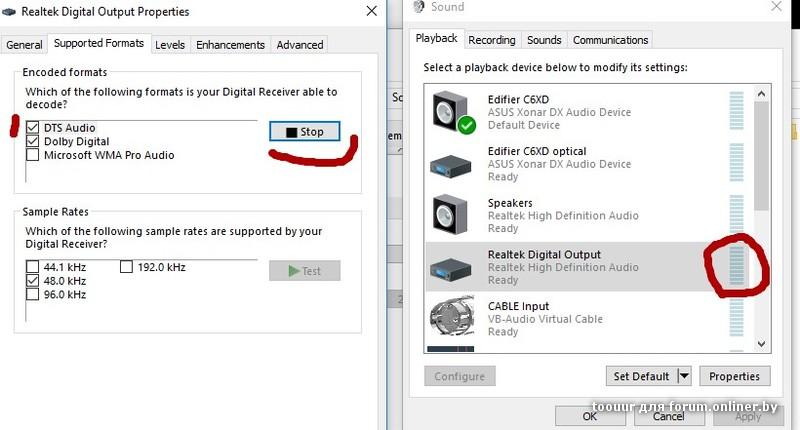This screenshot has width=800, height=430.
Task: Click the Realtek Digital Output device icon
Action: coord(451,269)
